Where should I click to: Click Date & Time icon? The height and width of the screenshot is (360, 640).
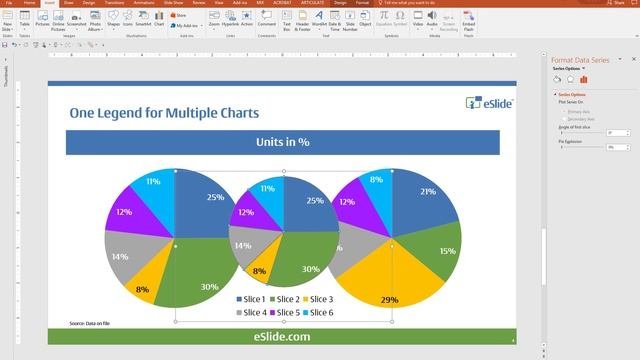pyautogui.click(x=335, y=20)
